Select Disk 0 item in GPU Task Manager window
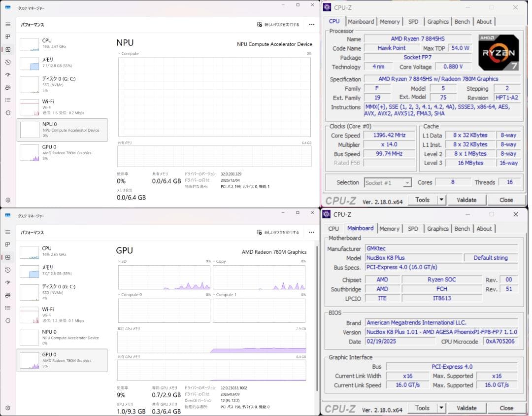532x416 pixels. click(62, 292)
